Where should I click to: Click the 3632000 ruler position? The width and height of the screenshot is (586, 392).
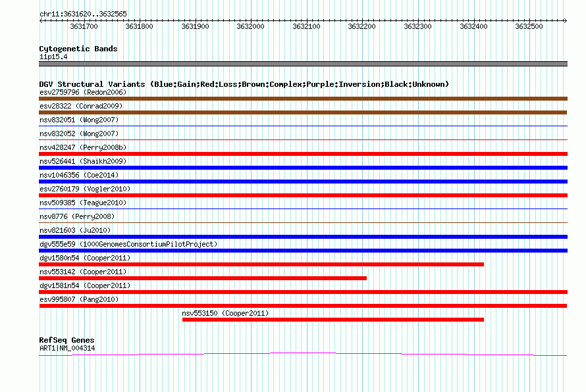pos(250,26)
